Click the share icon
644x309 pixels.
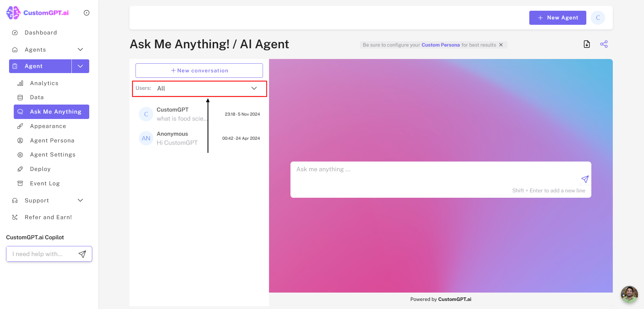pos(604,44)
